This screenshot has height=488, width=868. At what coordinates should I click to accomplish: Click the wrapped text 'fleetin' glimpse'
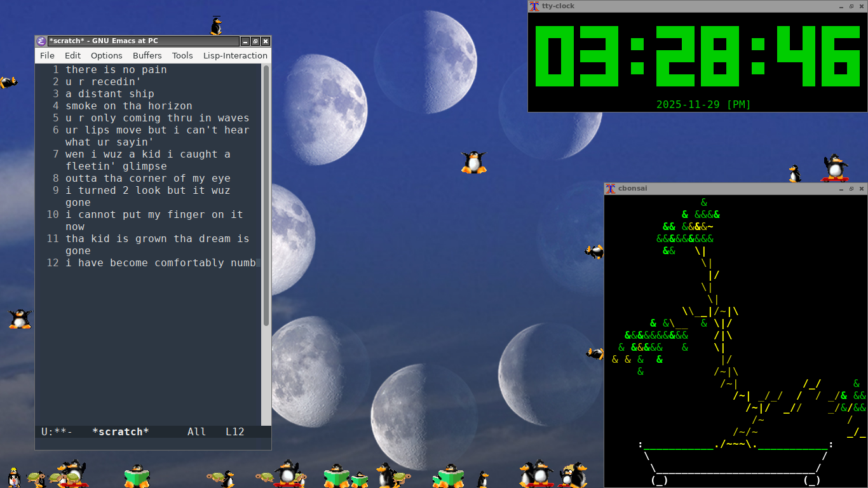tap(116, 166)
